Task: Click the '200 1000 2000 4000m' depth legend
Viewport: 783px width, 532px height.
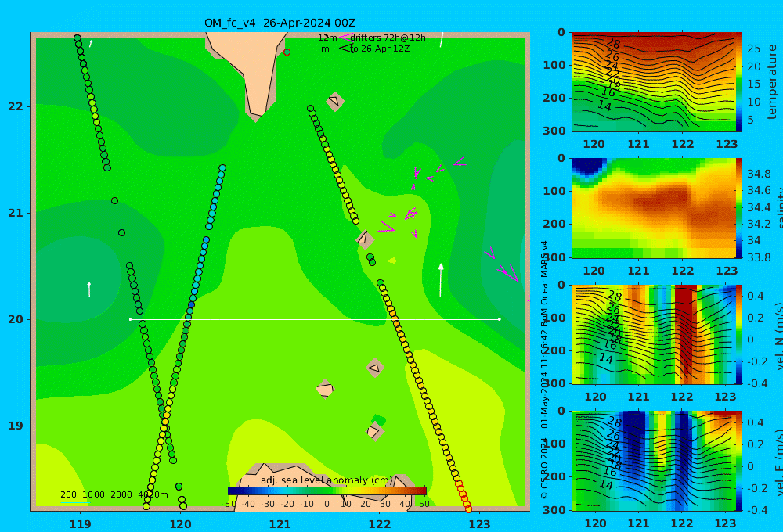Action: (x=114, y=494)
